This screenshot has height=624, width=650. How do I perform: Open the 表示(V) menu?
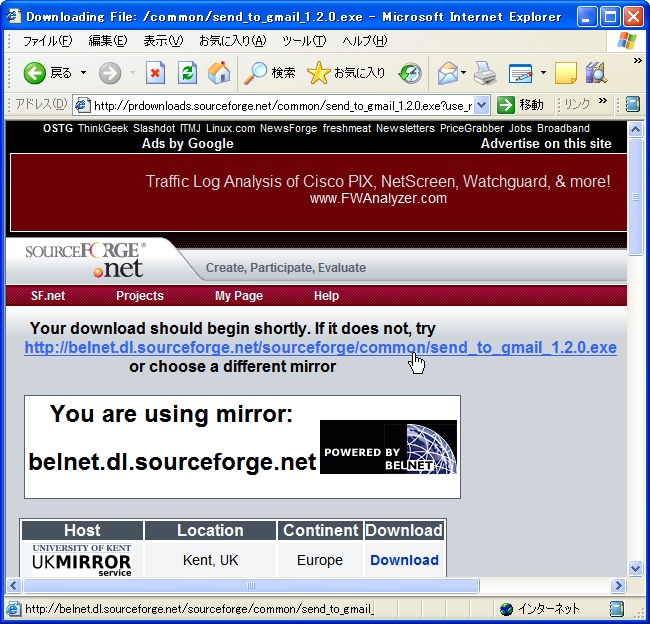pyautogui.click(x=163, y=41)
